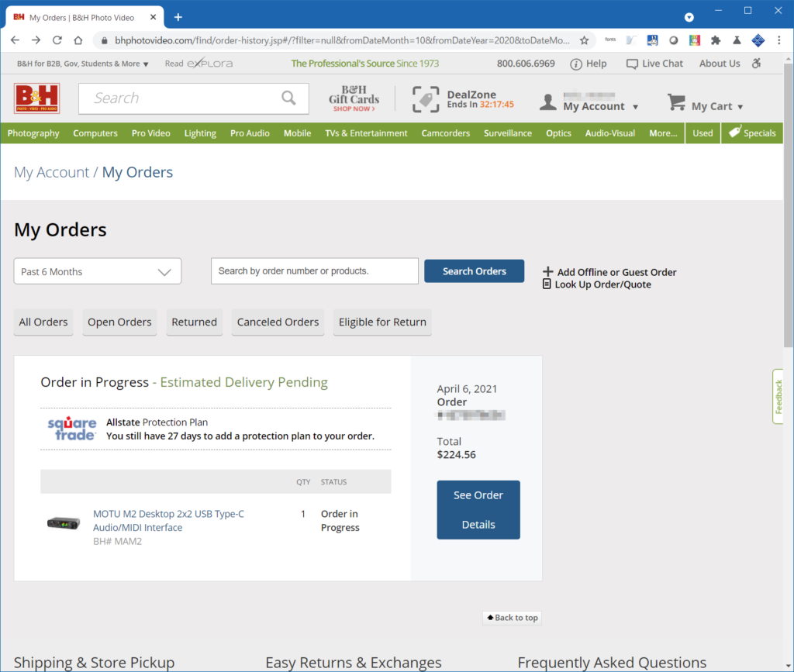Click B&H Gift Cards Shop Now
The height and width of the screenshot is (672, 794).
[354, 98]
